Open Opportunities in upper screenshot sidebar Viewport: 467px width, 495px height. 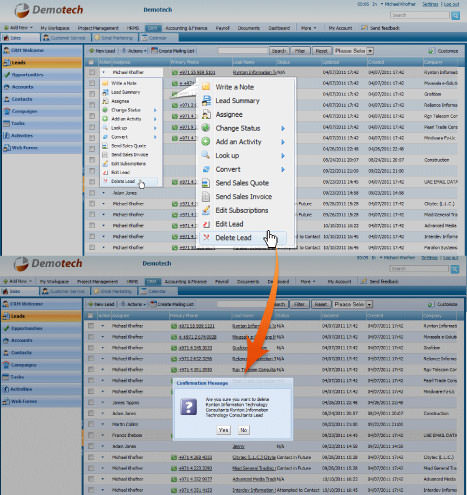tap(42, 75)
